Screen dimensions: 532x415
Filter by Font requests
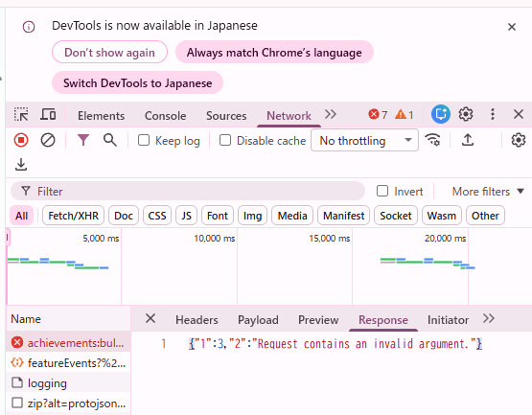coord(218,216)
